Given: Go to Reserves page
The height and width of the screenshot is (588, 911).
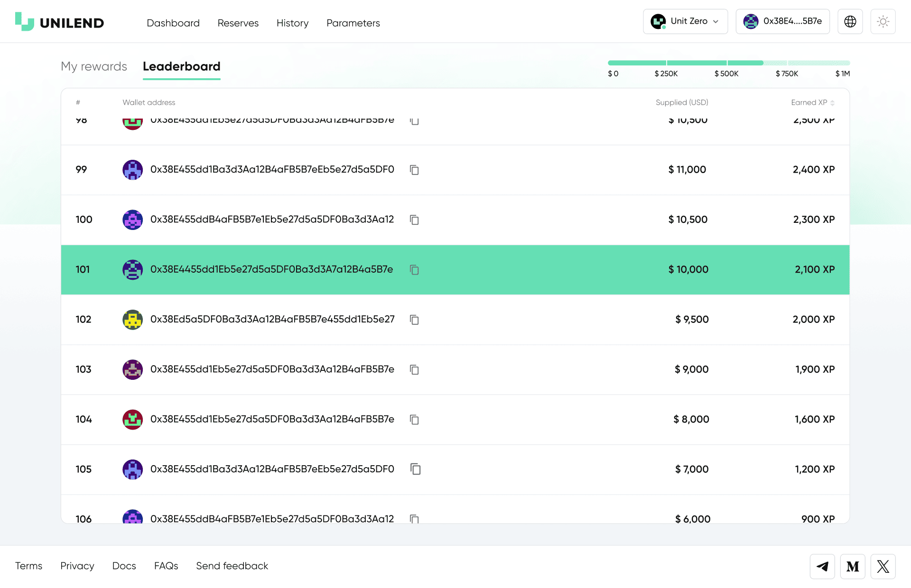Looking at the screenshot, I should [x=238, y=23].
